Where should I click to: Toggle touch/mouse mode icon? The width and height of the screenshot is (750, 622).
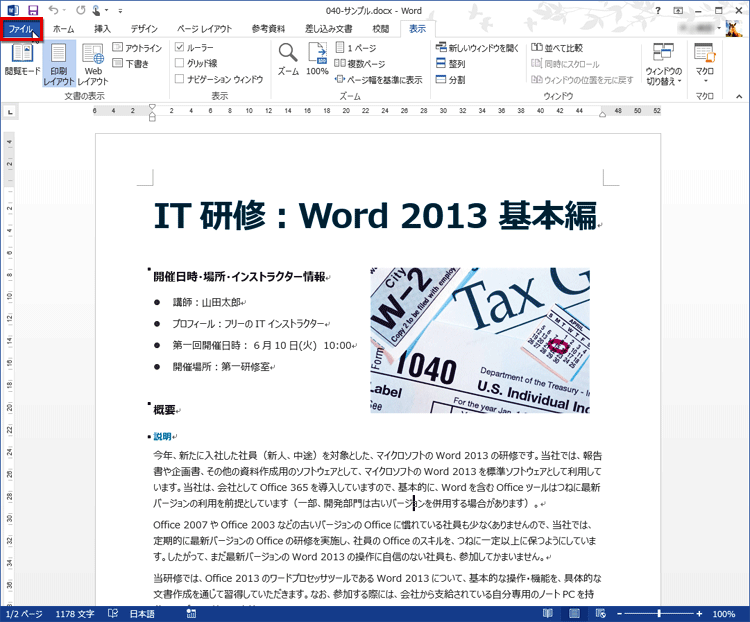pos(96,10)
